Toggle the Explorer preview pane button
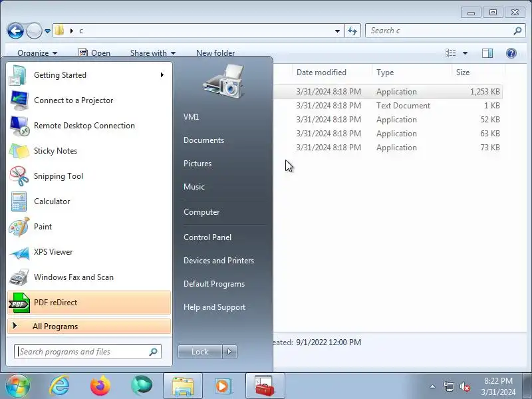 coord(487,53)
